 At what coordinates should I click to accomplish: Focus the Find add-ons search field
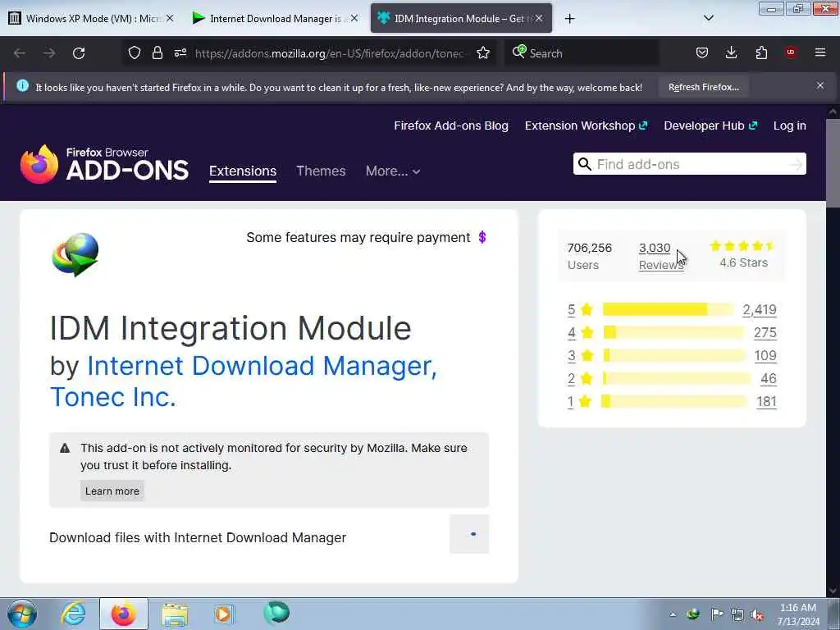point(689,164)
